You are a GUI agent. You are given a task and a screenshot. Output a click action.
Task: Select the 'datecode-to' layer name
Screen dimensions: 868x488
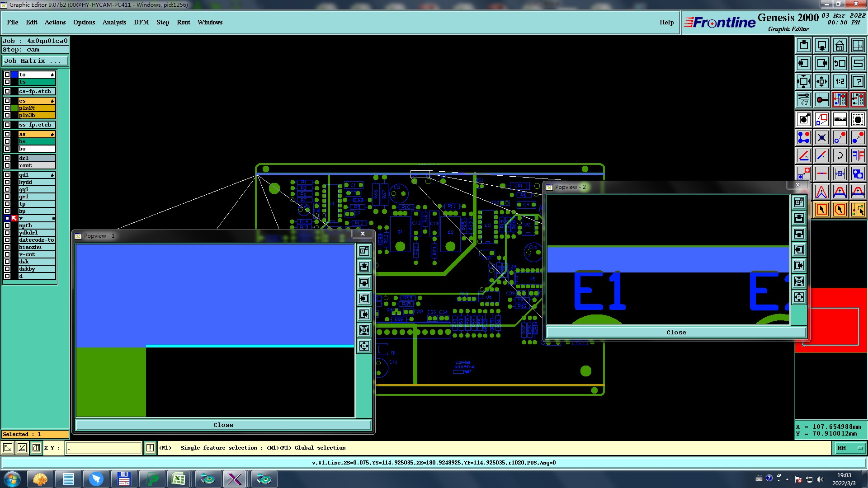pos(37,240)
